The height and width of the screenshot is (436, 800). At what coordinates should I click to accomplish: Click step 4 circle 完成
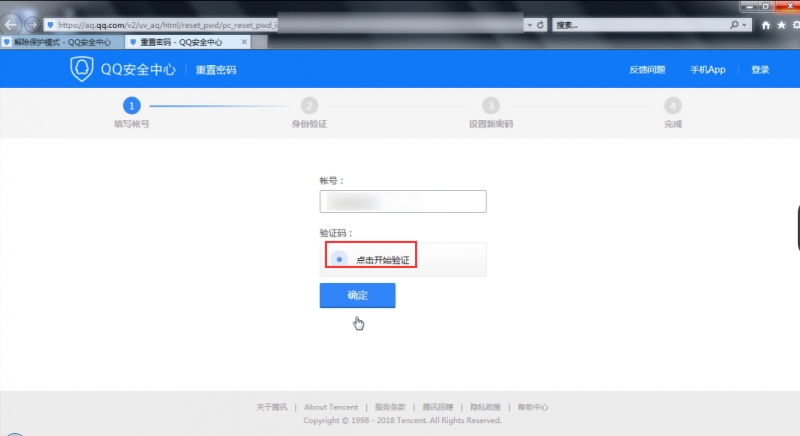click(x=672, y=106)
